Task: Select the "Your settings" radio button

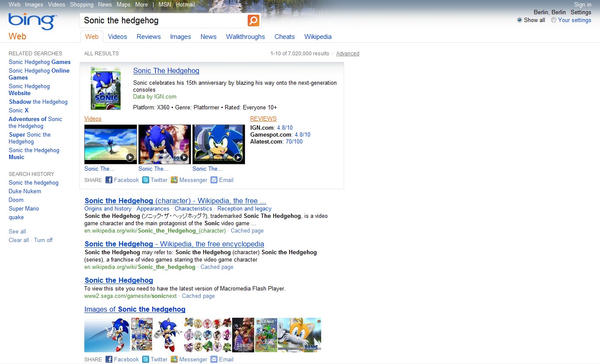Action: [554, 20]
